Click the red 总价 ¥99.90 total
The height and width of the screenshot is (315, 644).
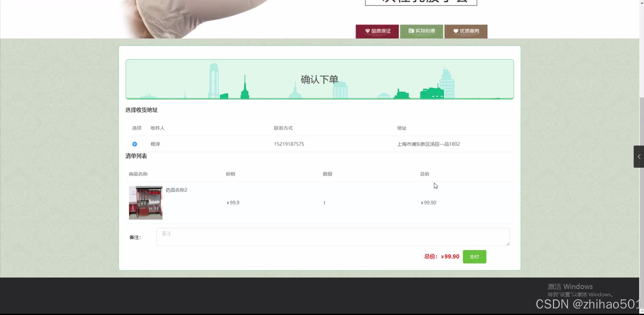point(442,256)
